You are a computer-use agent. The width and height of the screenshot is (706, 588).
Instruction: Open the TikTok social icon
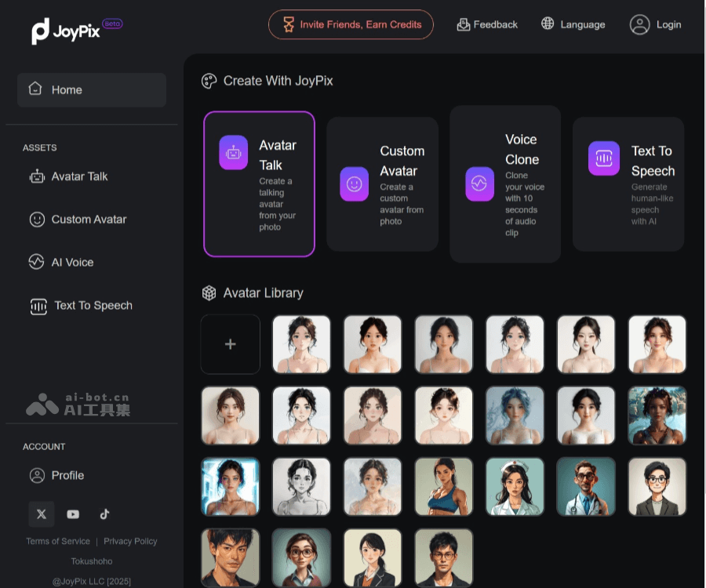104,514
